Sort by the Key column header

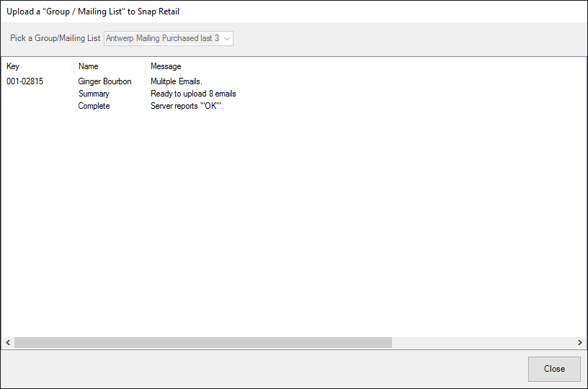[13, 66]
